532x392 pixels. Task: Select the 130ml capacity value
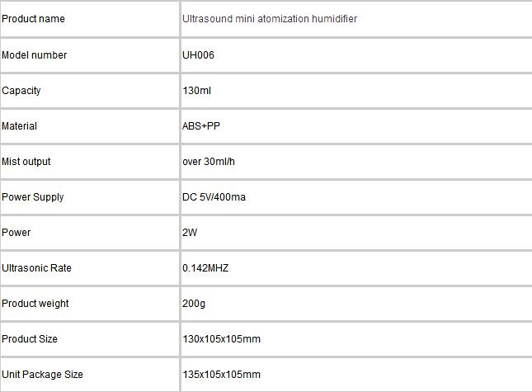[197, 91]
